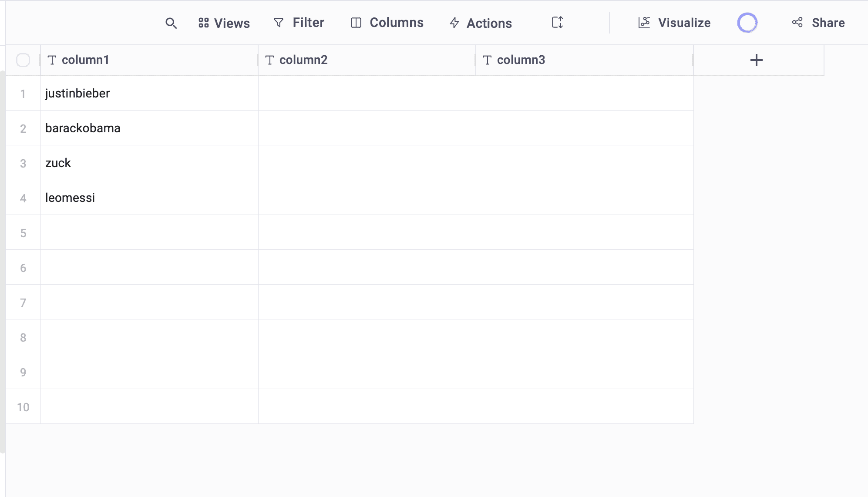Click the purple loading circle icon

tap(747, 23)
